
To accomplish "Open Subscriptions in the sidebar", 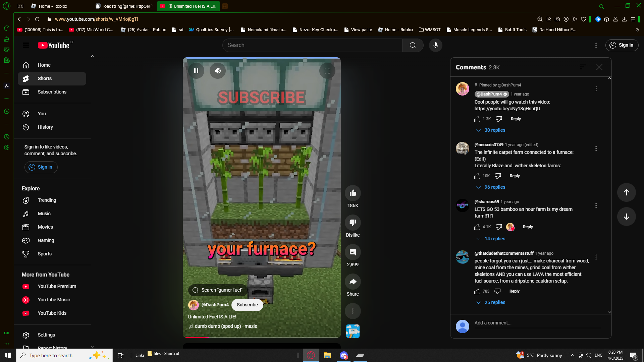I will pyautogui.click(x=52, y=92).
